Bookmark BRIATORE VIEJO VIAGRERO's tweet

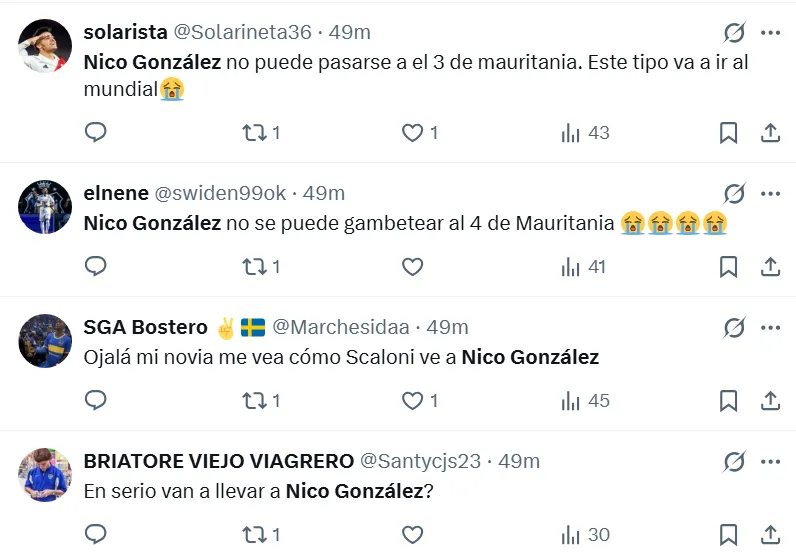pyautogui.click(x=729, y=535)
